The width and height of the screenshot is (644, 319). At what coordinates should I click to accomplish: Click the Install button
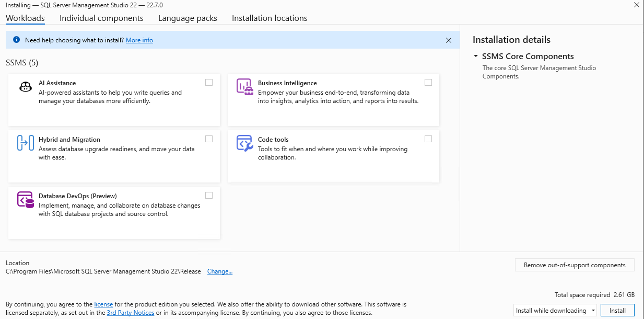pos(617,310)
